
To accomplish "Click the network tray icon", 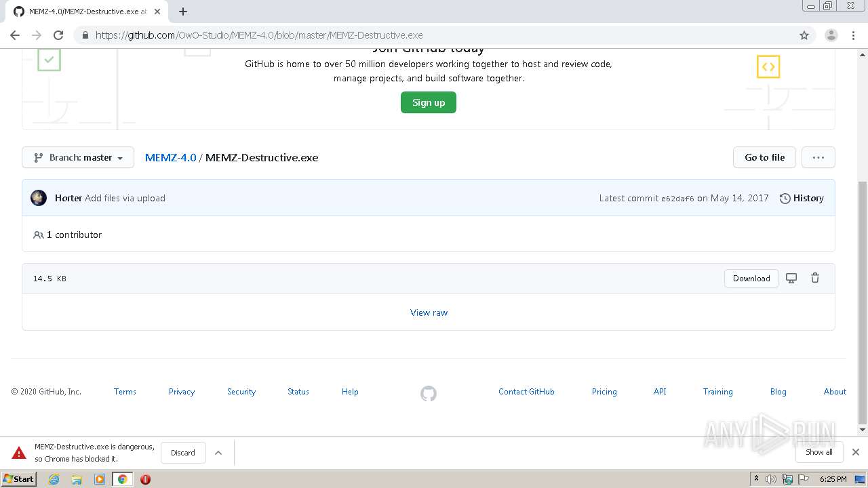I will pos(787,479).
